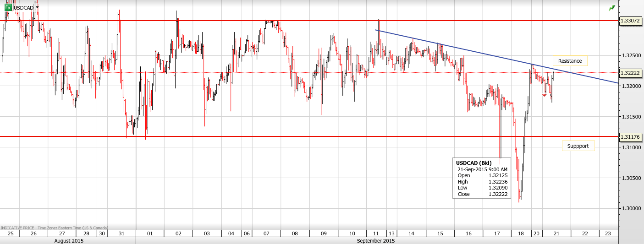Open the USDCAD symbol dropdown arrow

tap(37, 7)
